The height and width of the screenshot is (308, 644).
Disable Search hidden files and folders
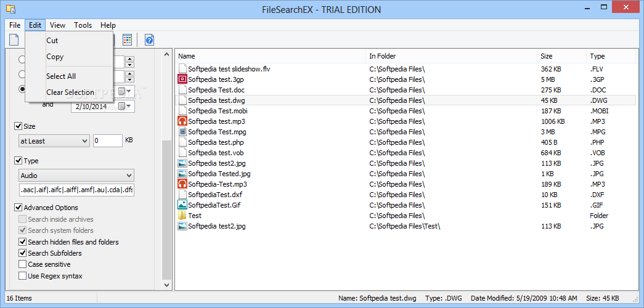coord(22,242)
